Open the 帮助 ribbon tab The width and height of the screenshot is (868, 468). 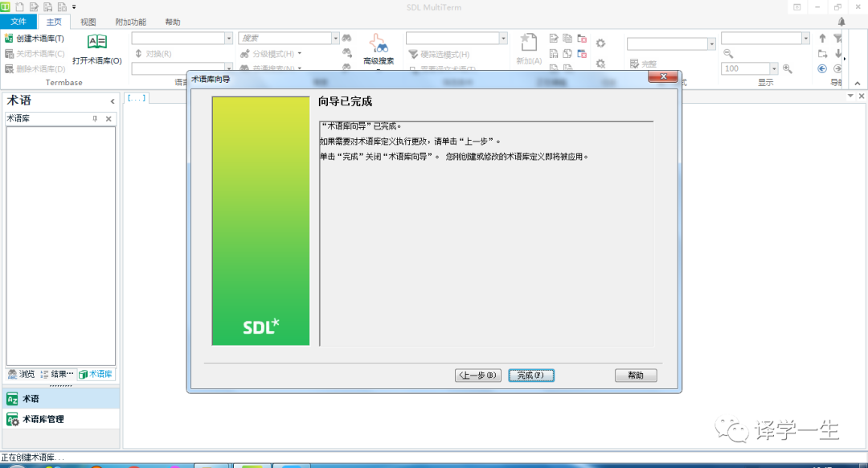173,22
